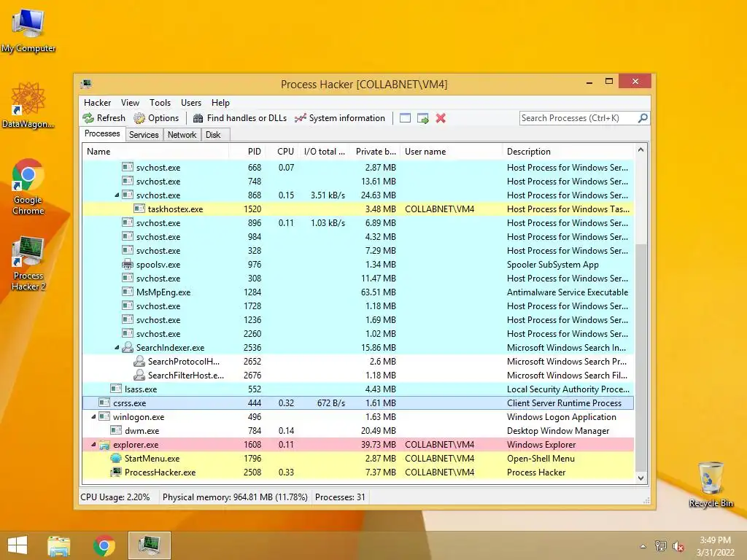Switch to the Services tab

[x=144, y=135]
